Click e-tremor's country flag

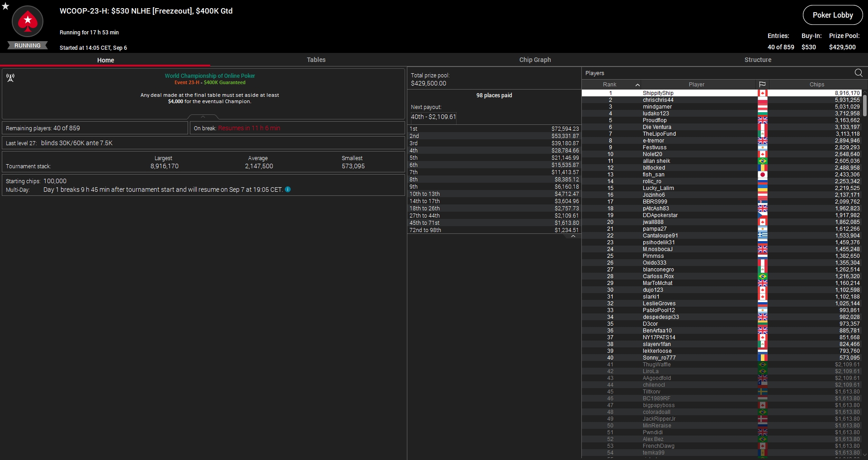tap(763, 141)
